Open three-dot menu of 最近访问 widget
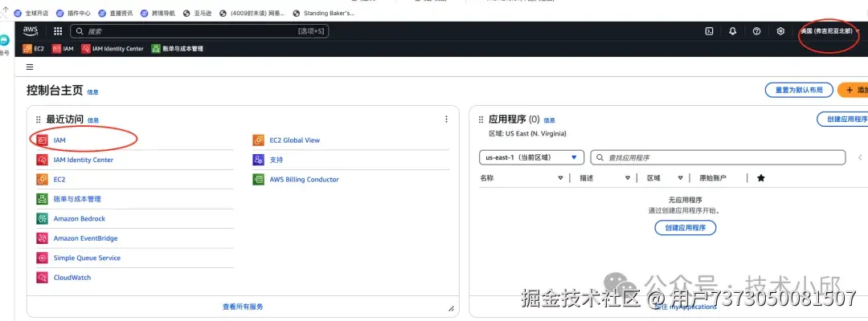Screen dimensions: 868x321 tap(447, 120)
